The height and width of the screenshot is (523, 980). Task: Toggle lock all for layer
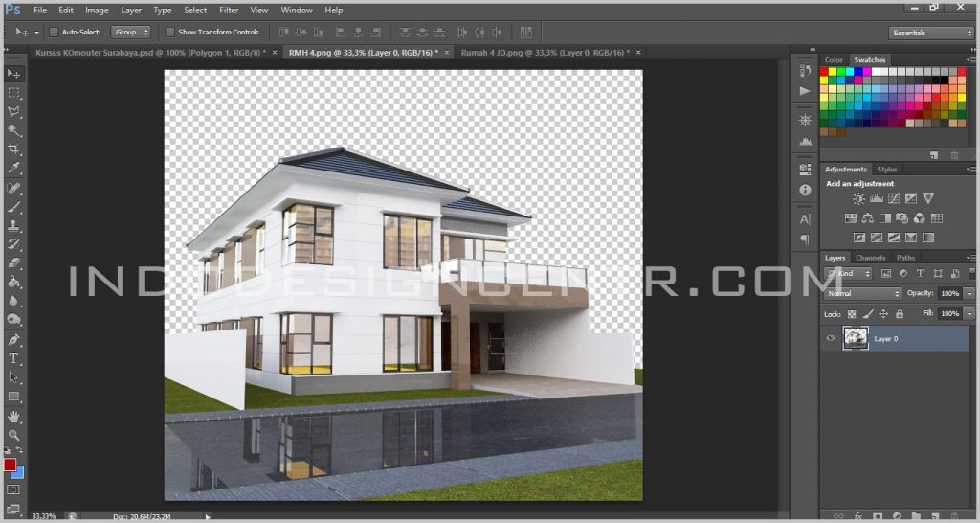[900, 314]
